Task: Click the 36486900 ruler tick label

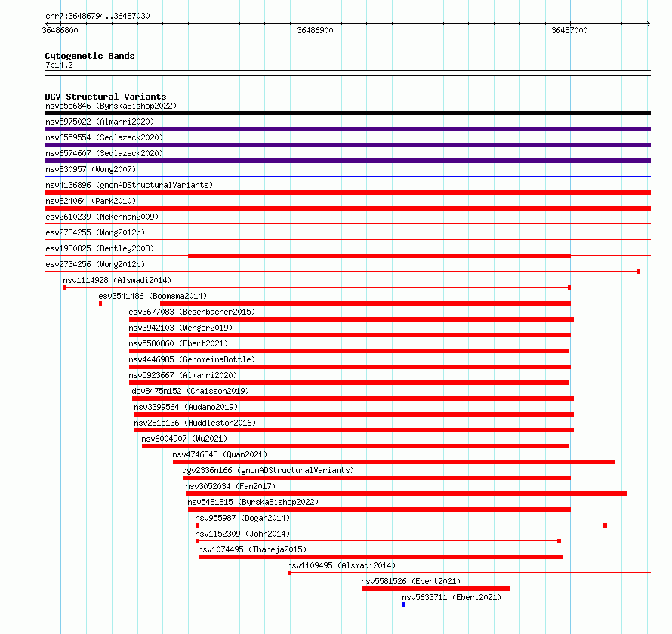Action: point(315,30)
